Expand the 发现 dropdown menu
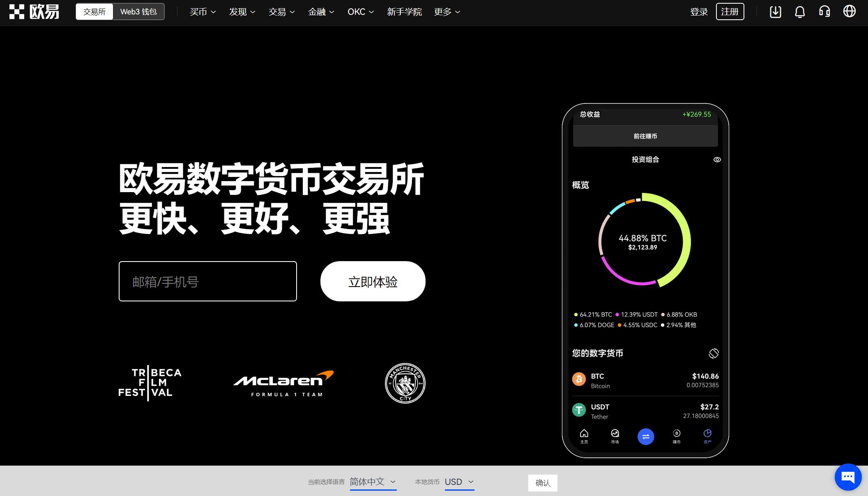This screenshot has height=496, width=868. [240, 12]
